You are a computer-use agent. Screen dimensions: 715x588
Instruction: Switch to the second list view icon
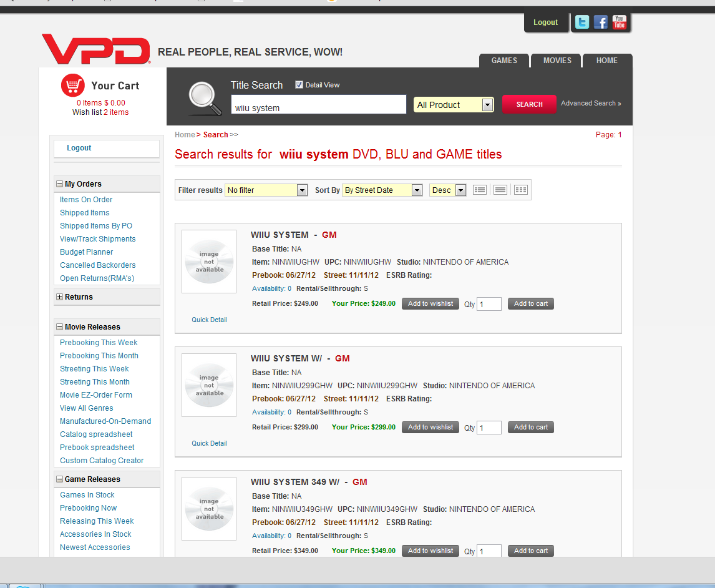pyautogui.click(x=500, y=190)
